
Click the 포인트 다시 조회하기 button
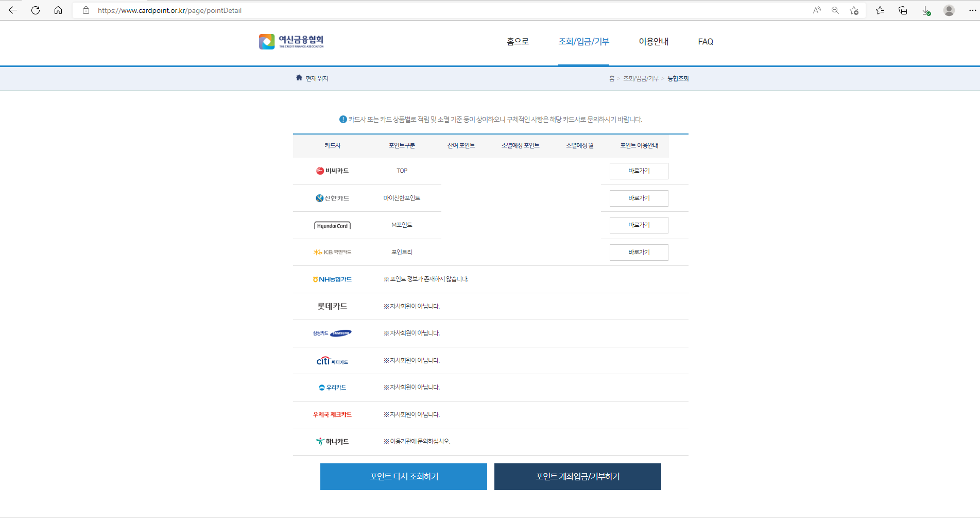(403, 477)
